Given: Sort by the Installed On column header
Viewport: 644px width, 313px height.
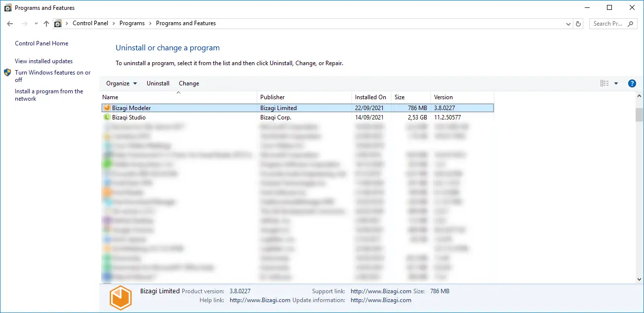Looking at the screenshot, I should [x=371, y=97].
